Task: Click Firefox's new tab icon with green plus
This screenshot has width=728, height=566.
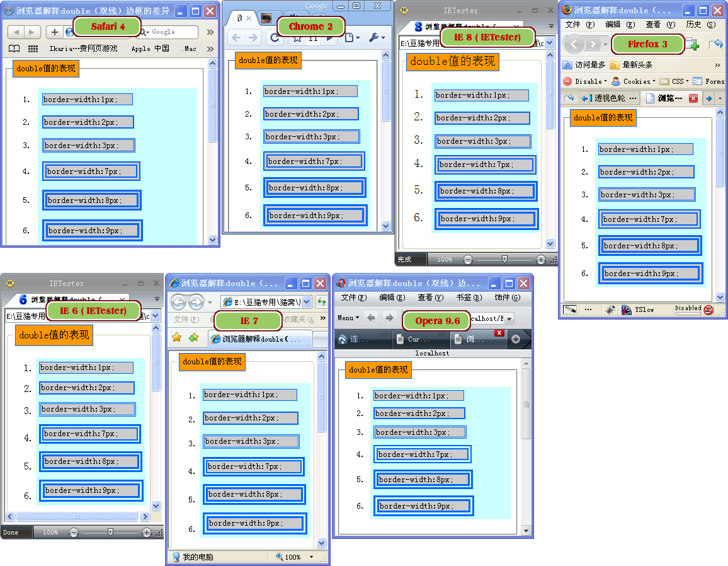Action: point(693,45)
